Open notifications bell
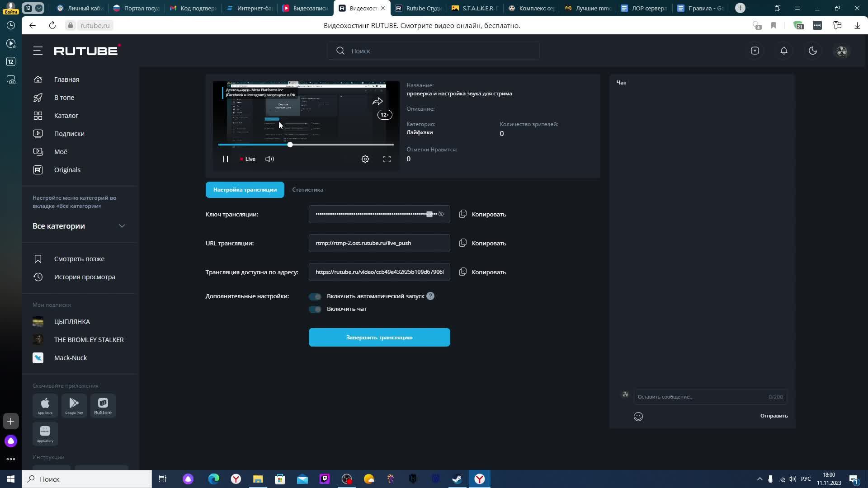This screenshot has height=488, width=868. click(784, 51)
